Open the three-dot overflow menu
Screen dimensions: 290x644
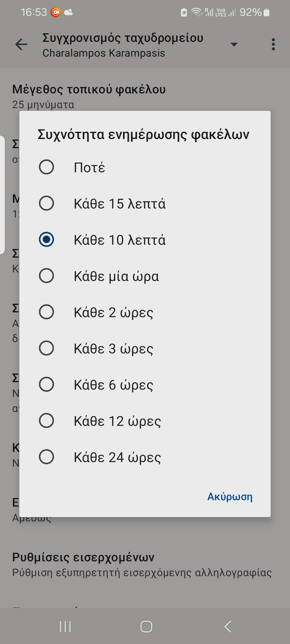pos(273,44)
